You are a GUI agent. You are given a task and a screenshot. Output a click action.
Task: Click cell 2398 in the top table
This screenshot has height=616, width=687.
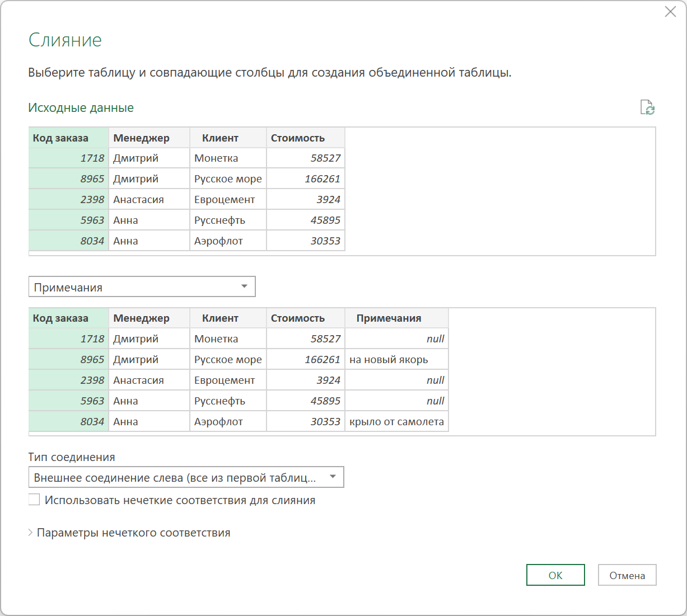[68, 200]
